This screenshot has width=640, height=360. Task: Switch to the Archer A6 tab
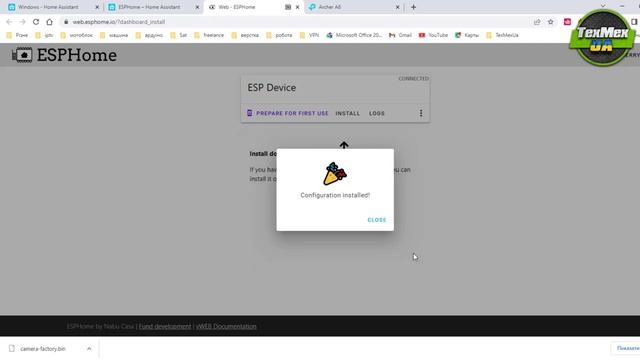point(329,7)
